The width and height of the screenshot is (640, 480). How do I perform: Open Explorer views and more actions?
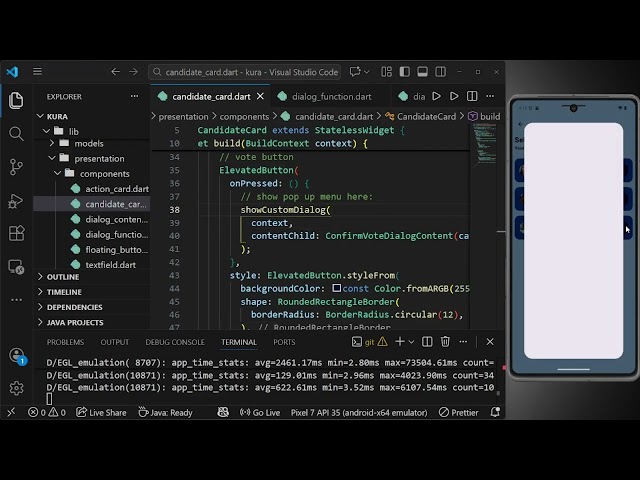(134, 97)
